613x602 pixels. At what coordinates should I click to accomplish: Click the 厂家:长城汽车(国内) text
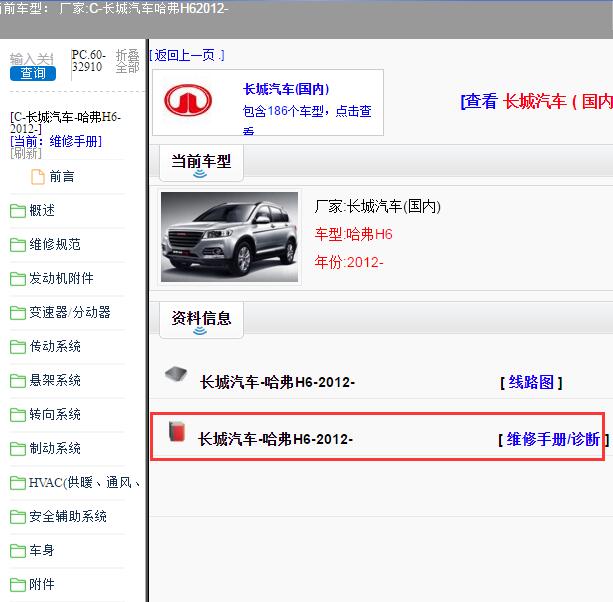(x=378, y=206)
